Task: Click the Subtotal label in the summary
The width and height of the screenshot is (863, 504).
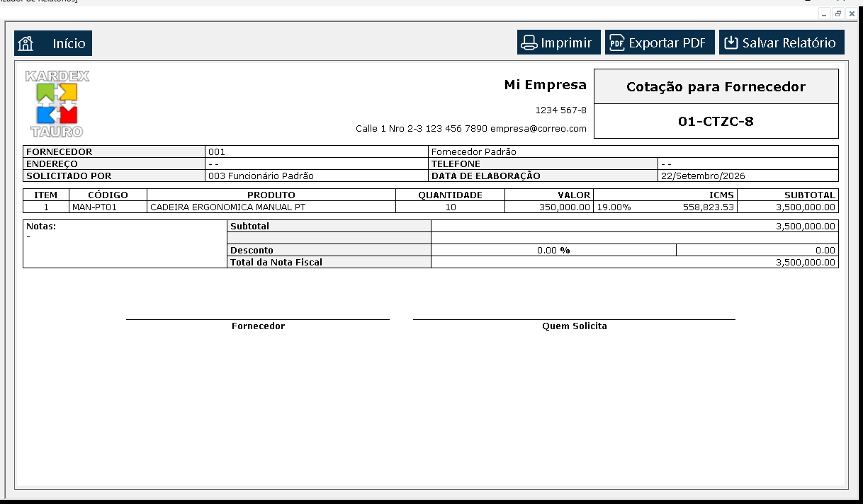Action: pyautogui.click(x=250, y=227)
